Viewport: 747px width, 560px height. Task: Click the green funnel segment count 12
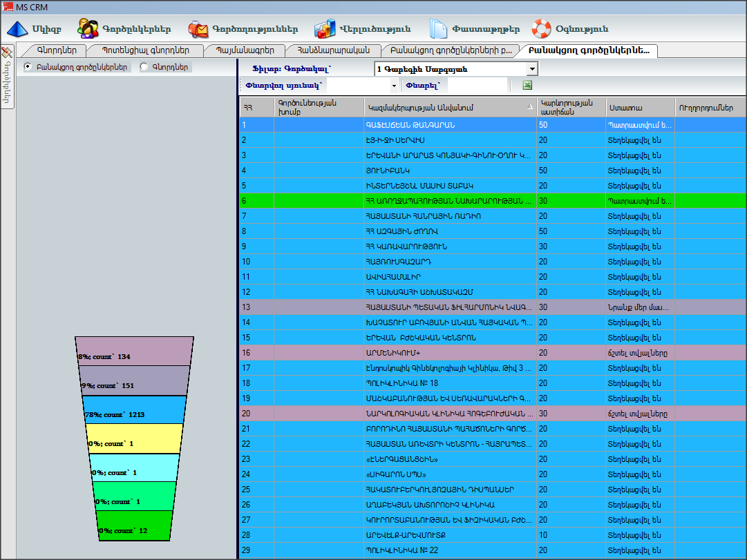pos(134,525)
